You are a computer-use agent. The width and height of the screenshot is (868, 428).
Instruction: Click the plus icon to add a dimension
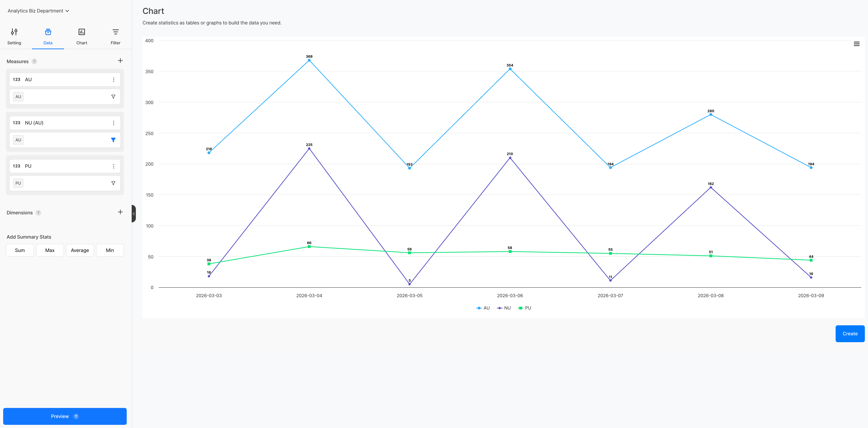tap(120, 212)
